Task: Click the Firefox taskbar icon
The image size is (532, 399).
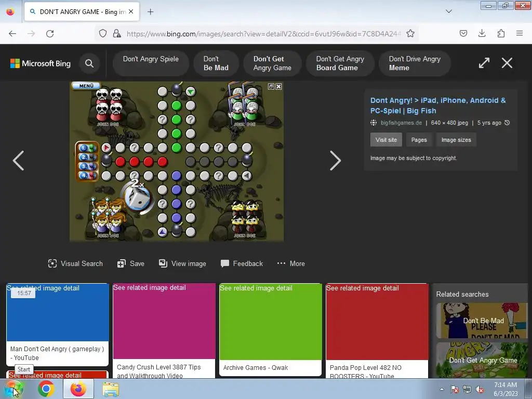Action: pos(78,389)
